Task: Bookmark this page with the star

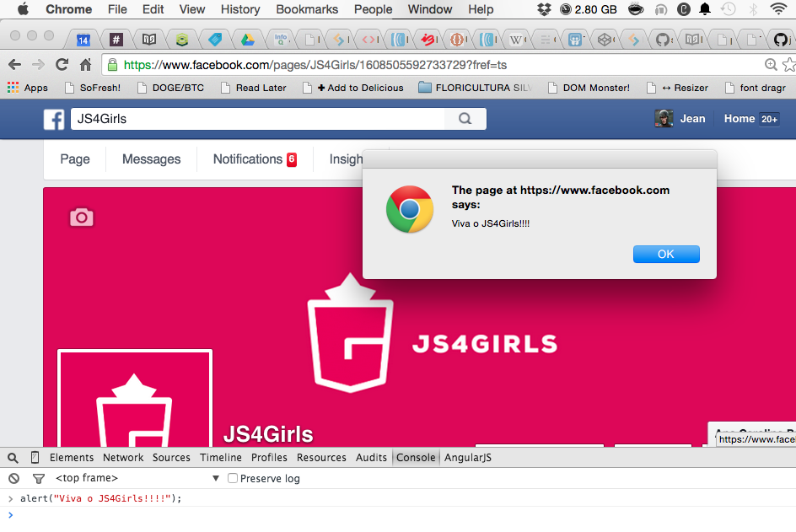Action: 789,64
